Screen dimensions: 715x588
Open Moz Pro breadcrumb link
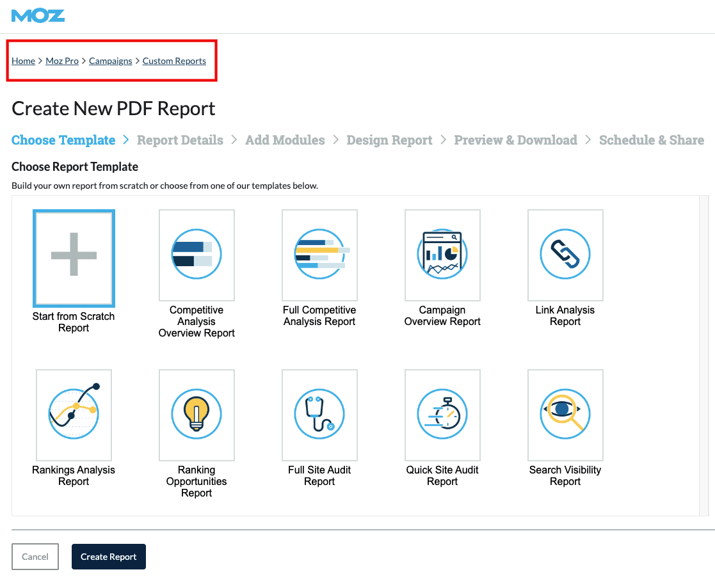62,61
